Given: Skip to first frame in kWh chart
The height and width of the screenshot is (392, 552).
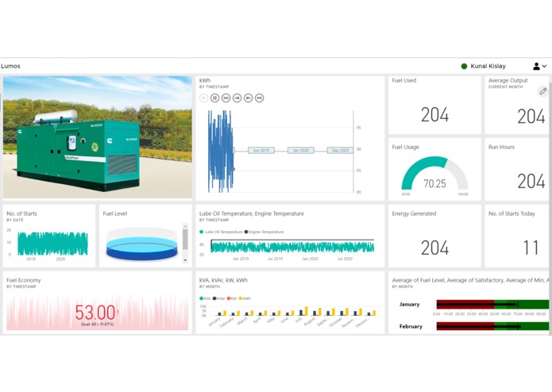Looking at the screenshot, I should click(x=226, y=98).
